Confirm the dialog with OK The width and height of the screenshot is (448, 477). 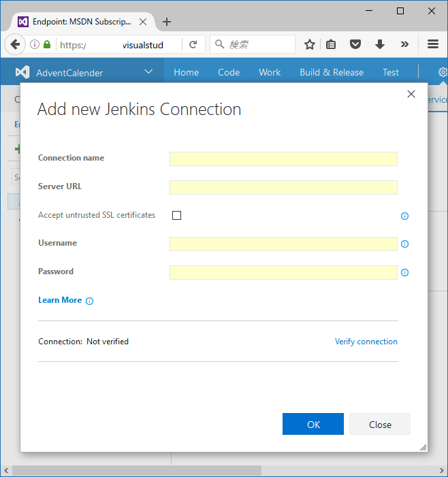tap(313, 424)
